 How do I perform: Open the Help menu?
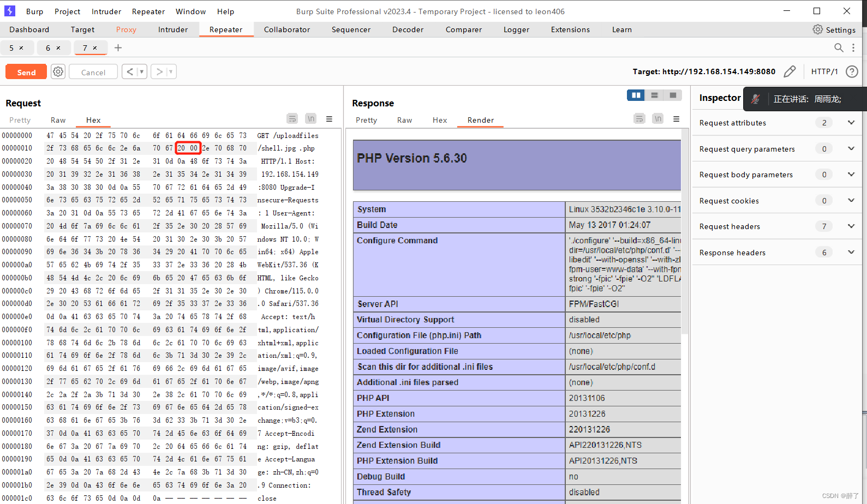[225, 11]
